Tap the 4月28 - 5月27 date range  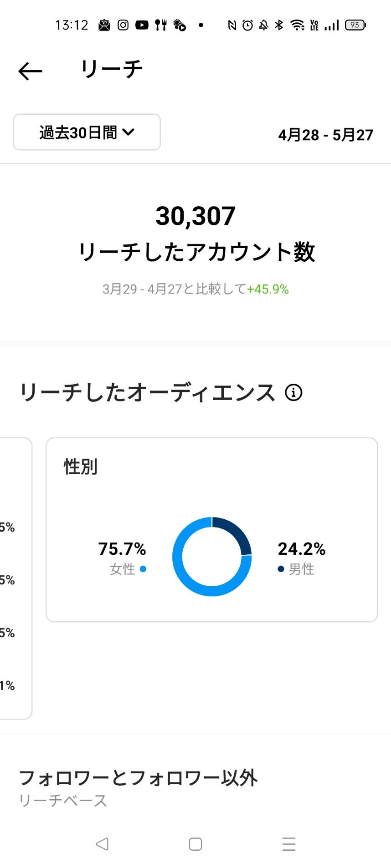tap(326, 135)
